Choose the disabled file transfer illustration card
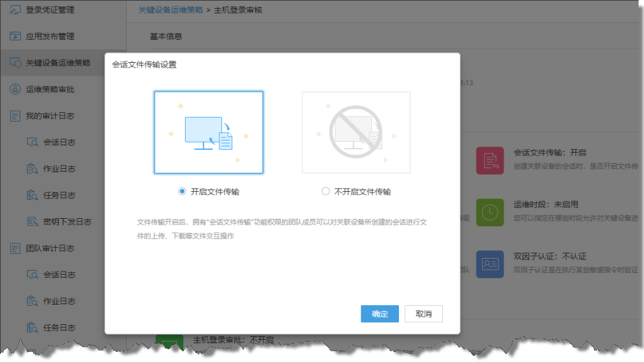Viewport: 644px width, 362px height. [356, 132]
